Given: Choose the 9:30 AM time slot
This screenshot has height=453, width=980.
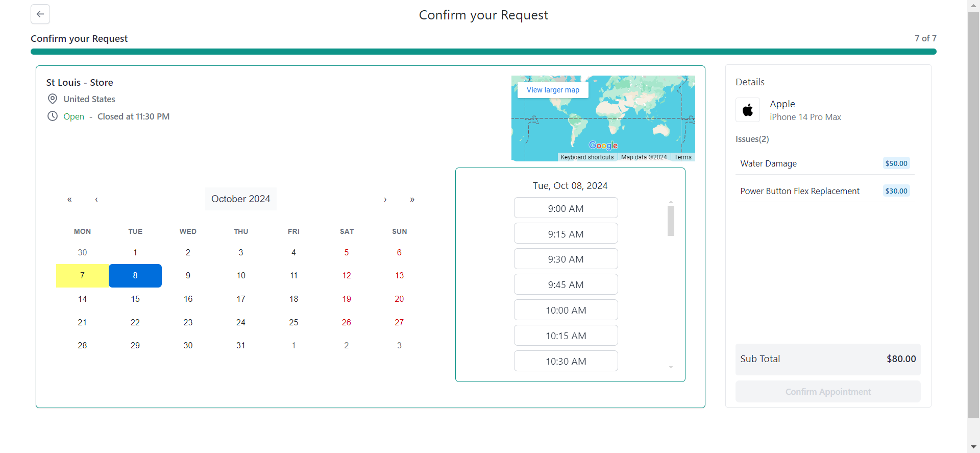Looking at the screenshot, I should point(566,259).
